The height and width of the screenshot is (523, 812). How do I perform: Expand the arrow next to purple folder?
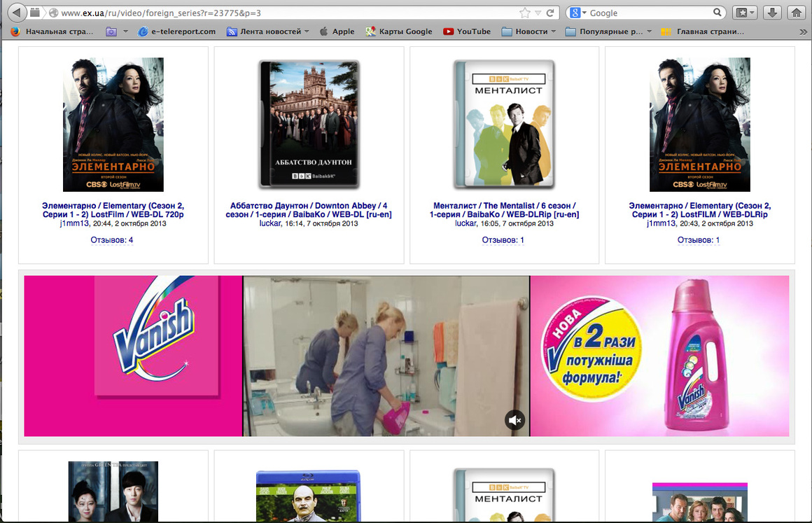click(x=125, y=32)
